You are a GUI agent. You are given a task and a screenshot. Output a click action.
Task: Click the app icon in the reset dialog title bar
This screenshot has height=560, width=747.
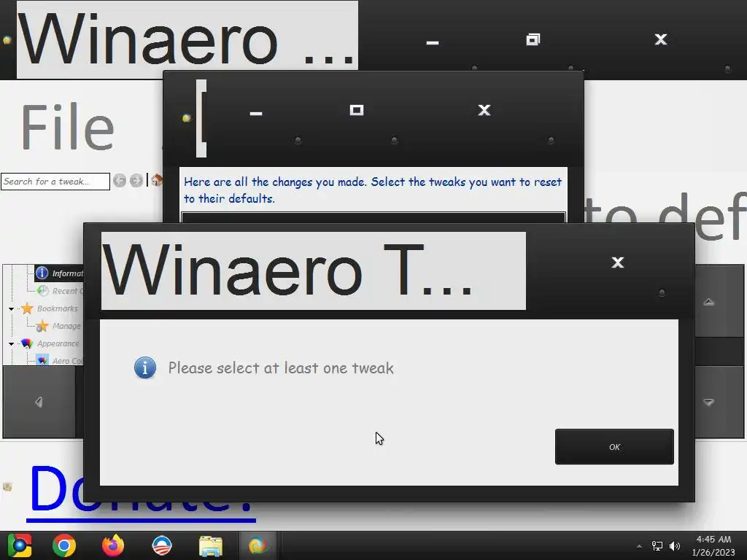187,117
